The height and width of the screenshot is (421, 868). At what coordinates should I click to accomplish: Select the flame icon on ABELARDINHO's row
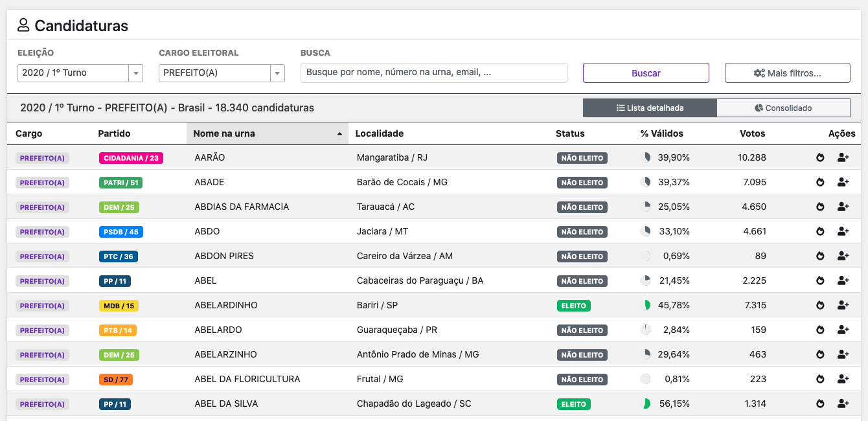[x=821, y=305]
